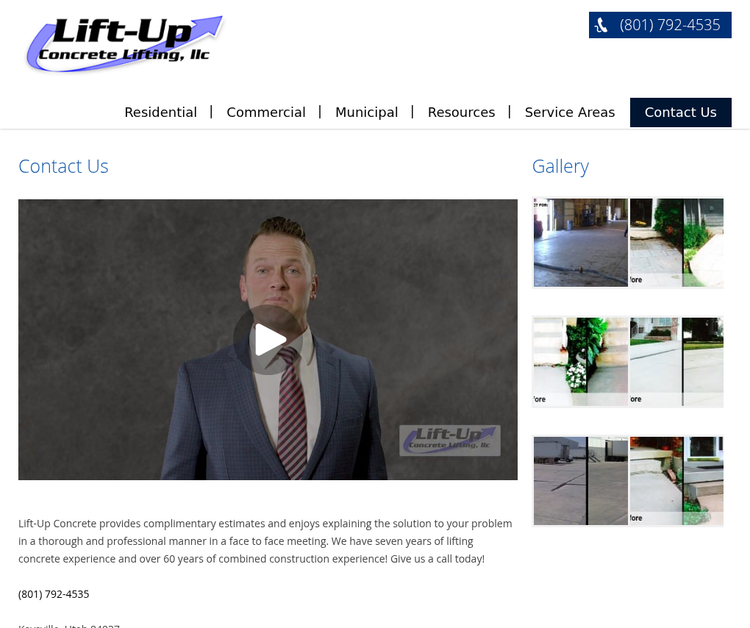Open the Residential menu

pos(161,112)
